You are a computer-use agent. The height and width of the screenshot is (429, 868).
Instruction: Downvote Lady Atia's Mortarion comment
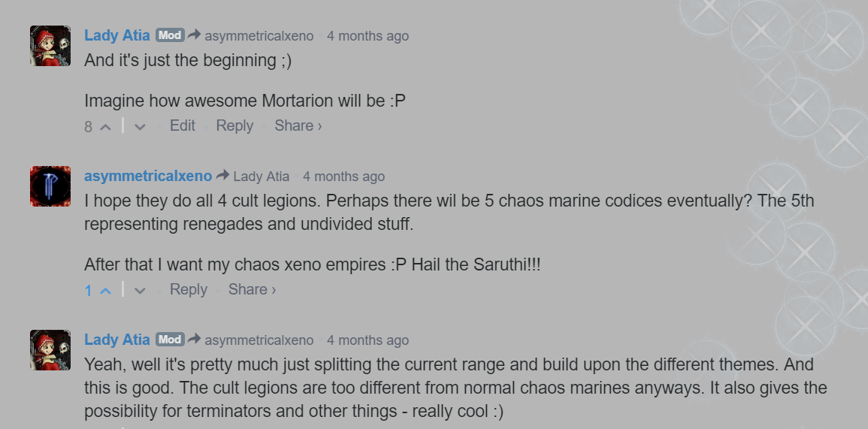(x=140, y=127)
